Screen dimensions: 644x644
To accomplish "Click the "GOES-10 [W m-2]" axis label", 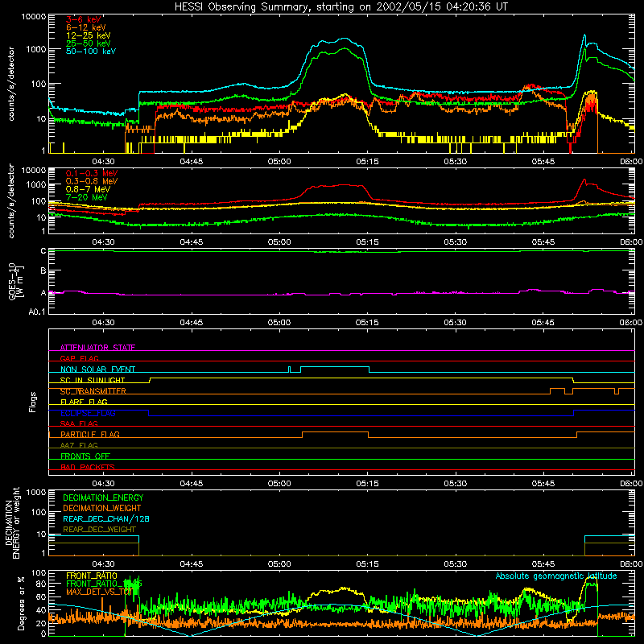I will [16, 282].
